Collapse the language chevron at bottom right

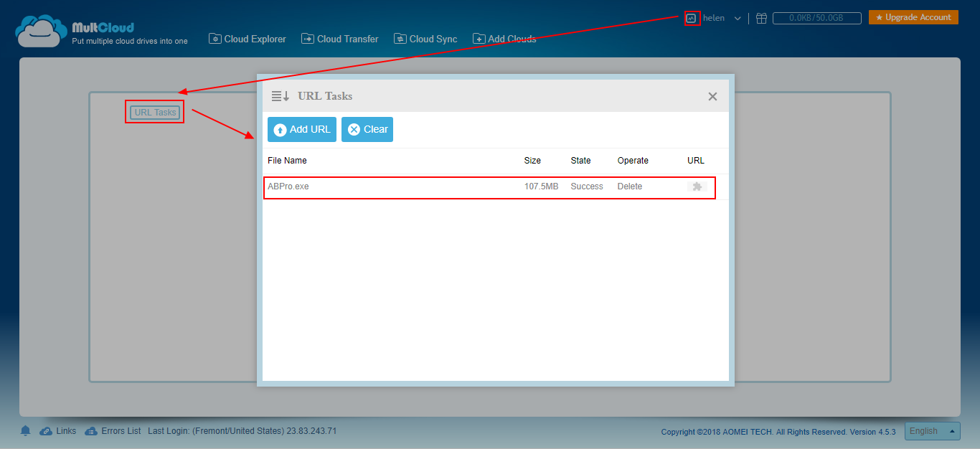(x=953, y=430)
